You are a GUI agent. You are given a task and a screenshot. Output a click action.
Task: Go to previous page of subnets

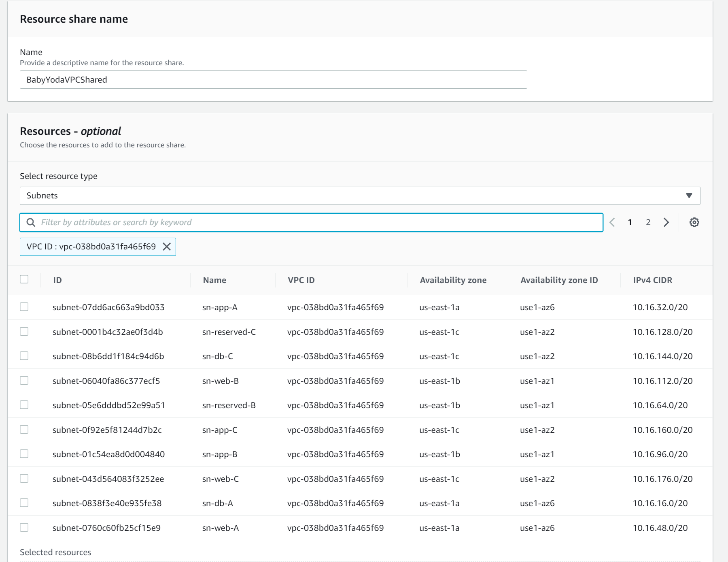coord(612,222)
